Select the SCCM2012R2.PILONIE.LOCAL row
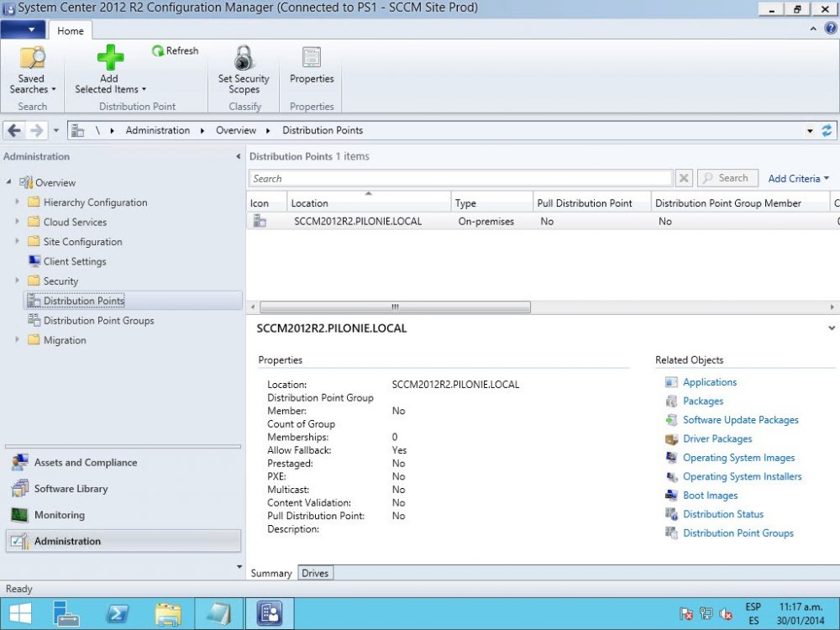 tap(543, 221)
